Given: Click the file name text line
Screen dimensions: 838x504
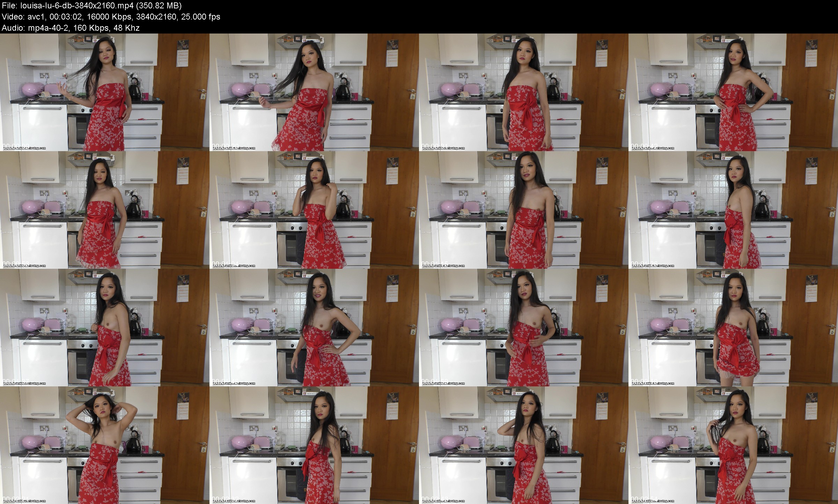Looking at the screenshot, I should click(x=91, y=6).
